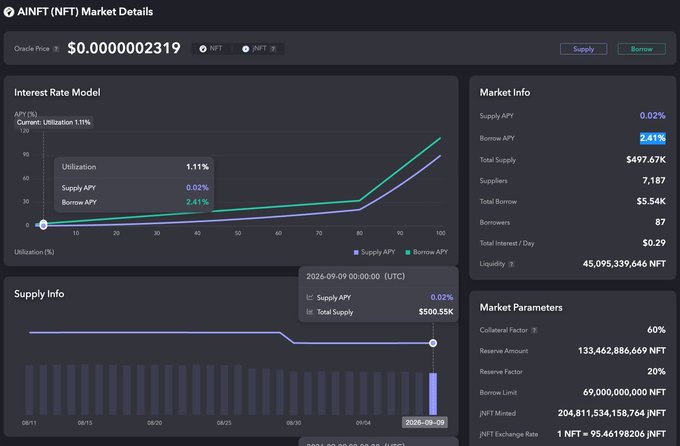Click the Supply Info heading

[x=39, y=294]
